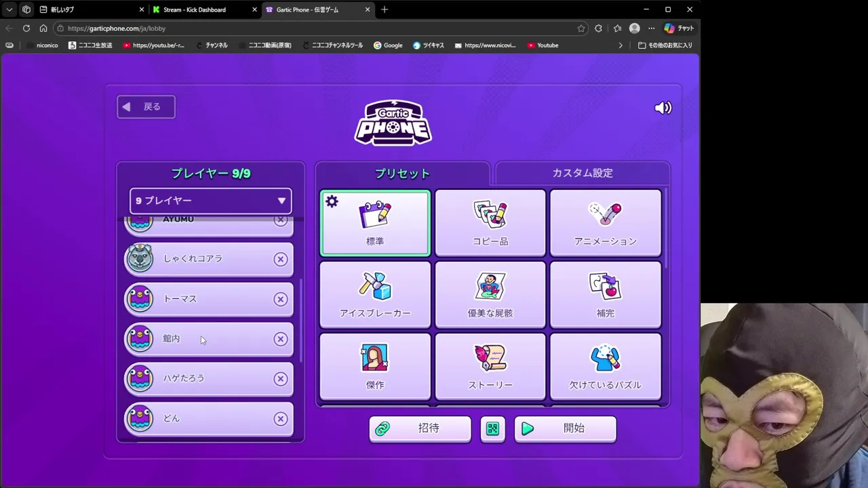The width and height of the screenshot is (868, 488).
Task: Select the 優美な屍骸 preset
Action: (490, 295)
